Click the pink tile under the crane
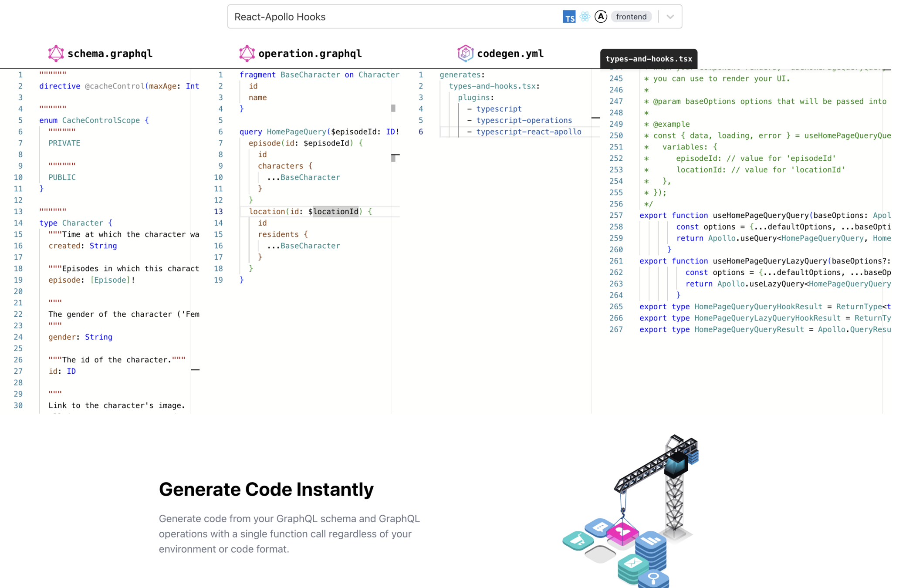The image size is (906, 588). click(622, 533)
